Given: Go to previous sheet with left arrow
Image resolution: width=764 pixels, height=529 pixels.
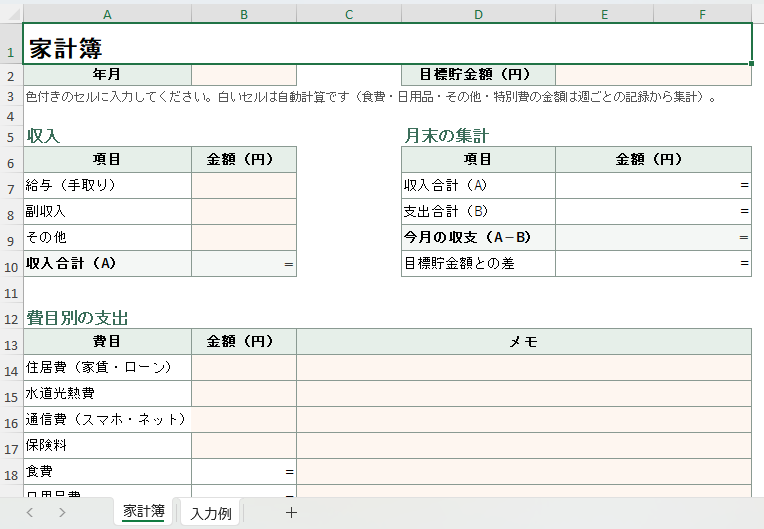Looking at the screenshot, I should [30, 512].
